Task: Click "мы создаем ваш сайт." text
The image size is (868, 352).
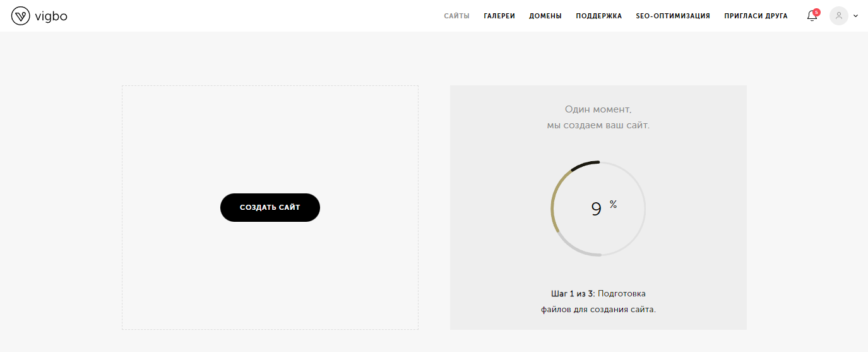Action: [x=598, y=125]
